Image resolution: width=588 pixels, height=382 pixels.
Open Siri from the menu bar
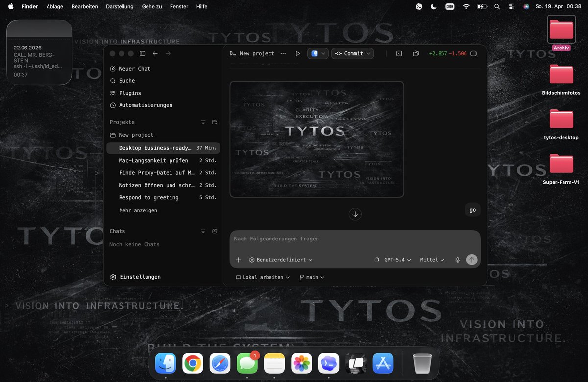point(526,7)
